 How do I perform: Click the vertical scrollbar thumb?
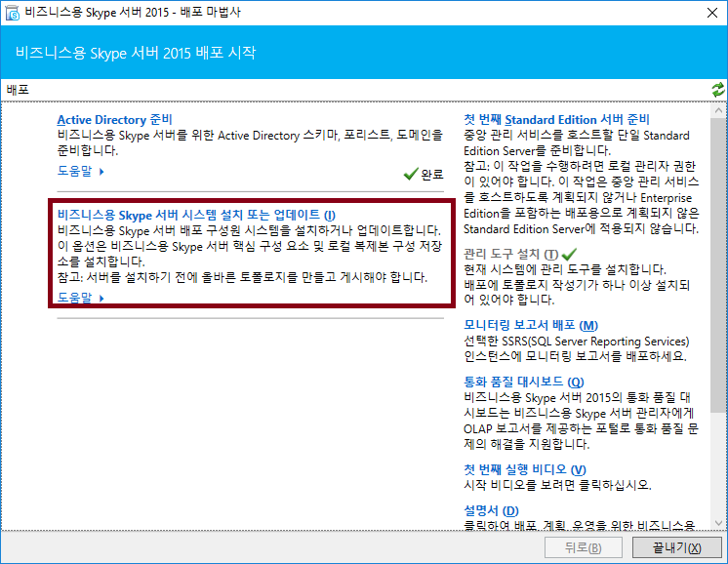click(x=718, y=264)
